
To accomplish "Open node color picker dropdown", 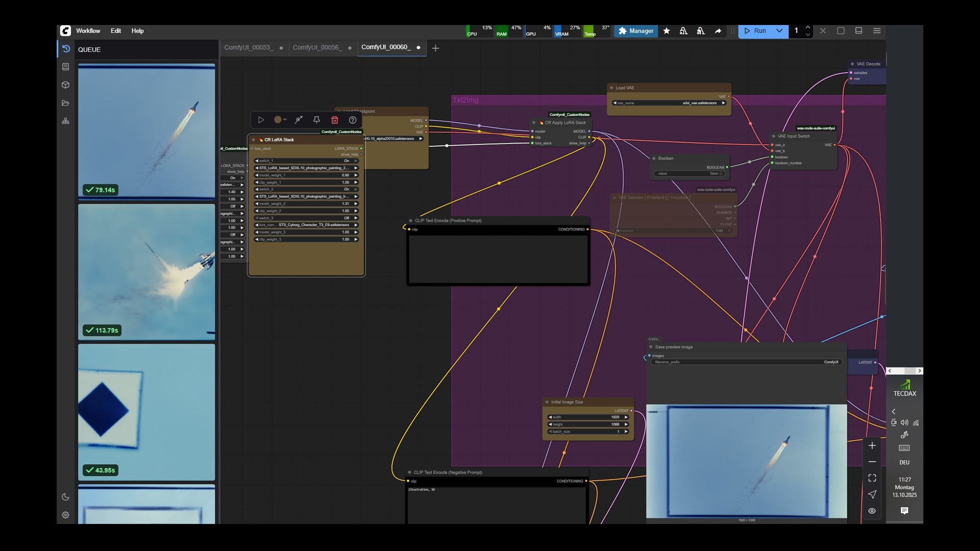I will (280, 120).
